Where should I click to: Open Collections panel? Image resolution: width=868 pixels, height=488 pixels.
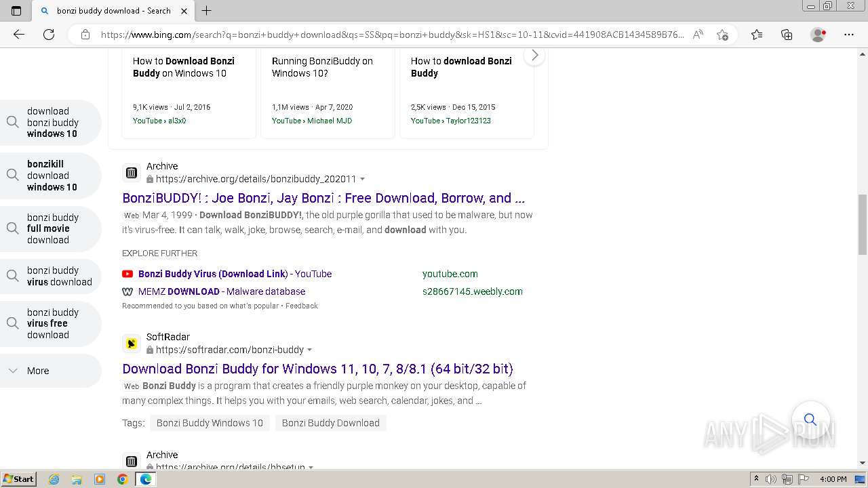(787, 35)
